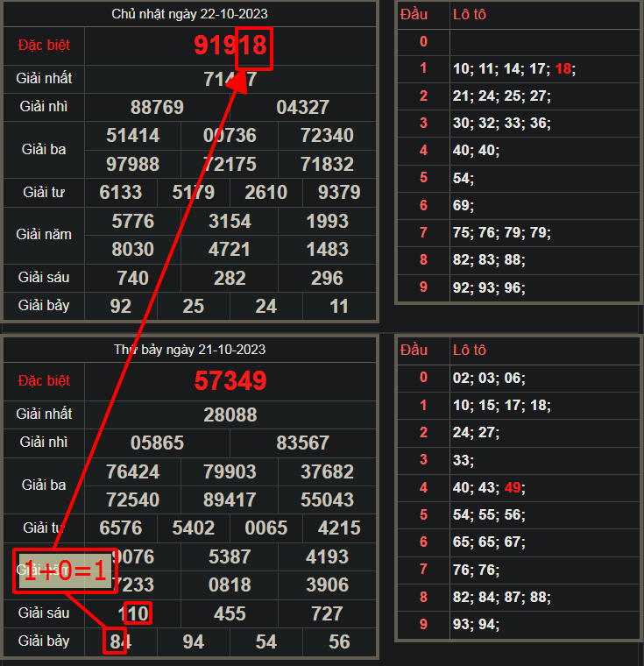
Task: Select the special prize number 57349
Action: point(230,381)
